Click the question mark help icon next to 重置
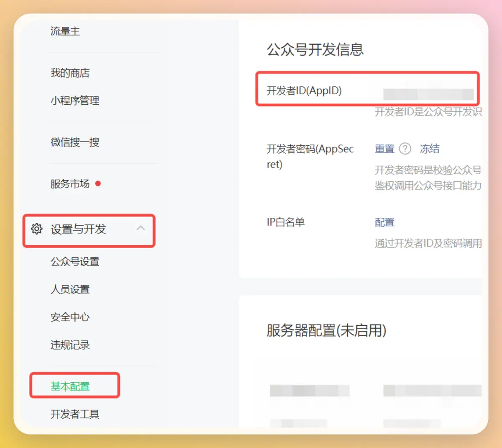 (405, 149)
